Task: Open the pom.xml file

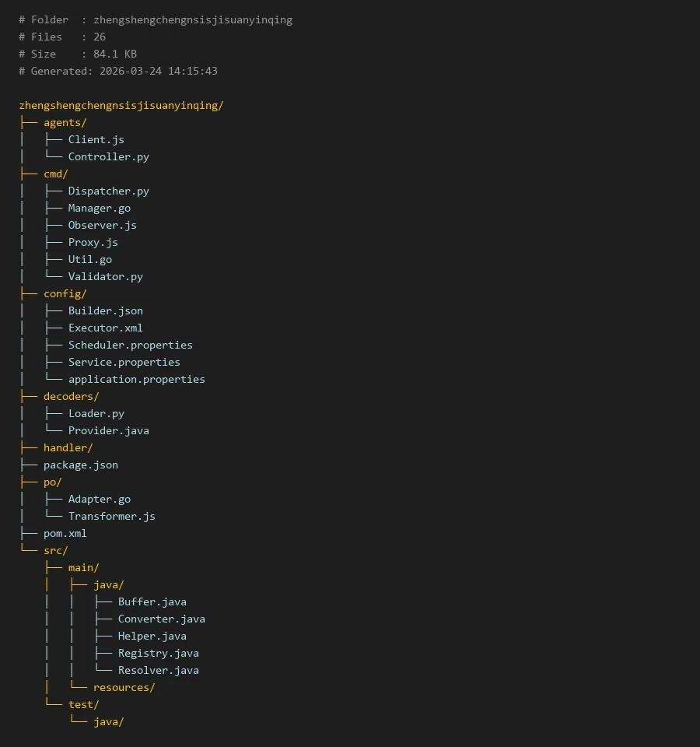Action: [x=65, y=533]
